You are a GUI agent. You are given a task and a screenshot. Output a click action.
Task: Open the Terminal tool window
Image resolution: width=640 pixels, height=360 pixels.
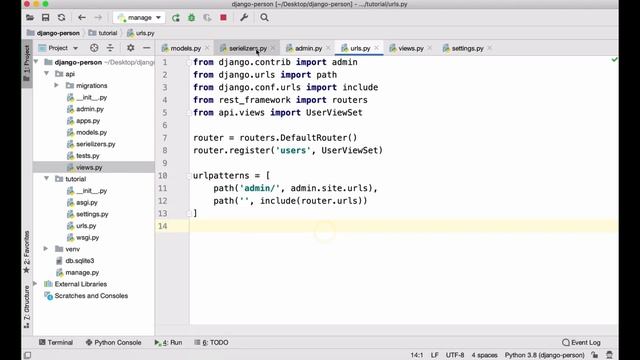click(56, 342)
